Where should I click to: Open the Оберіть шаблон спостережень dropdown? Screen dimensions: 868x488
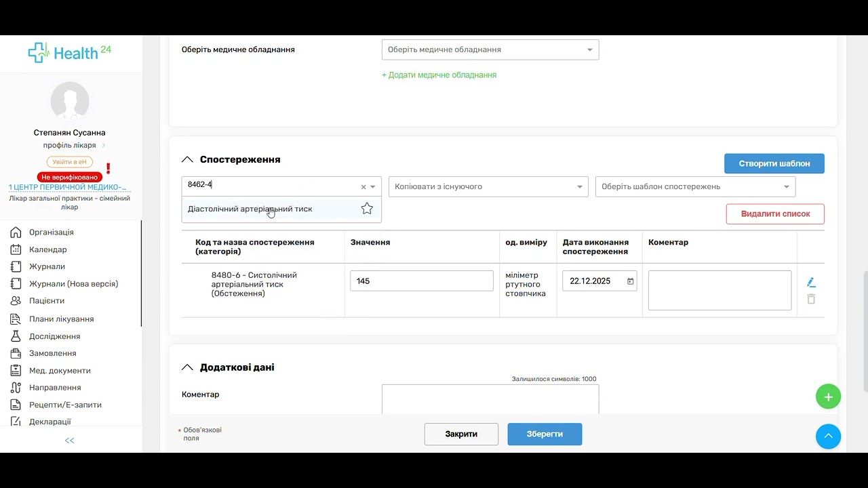click(x=695, y=186)
